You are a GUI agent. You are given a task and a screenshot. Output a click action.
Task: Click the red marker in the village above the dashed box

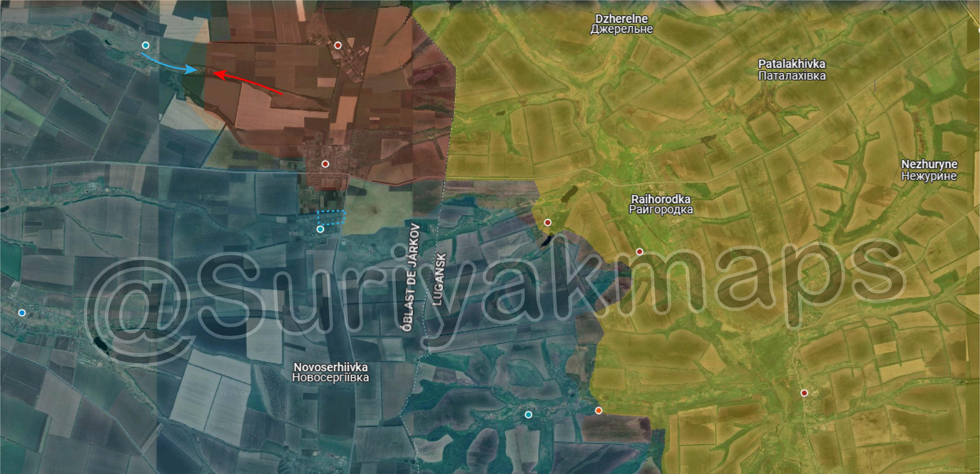(325, 164)
